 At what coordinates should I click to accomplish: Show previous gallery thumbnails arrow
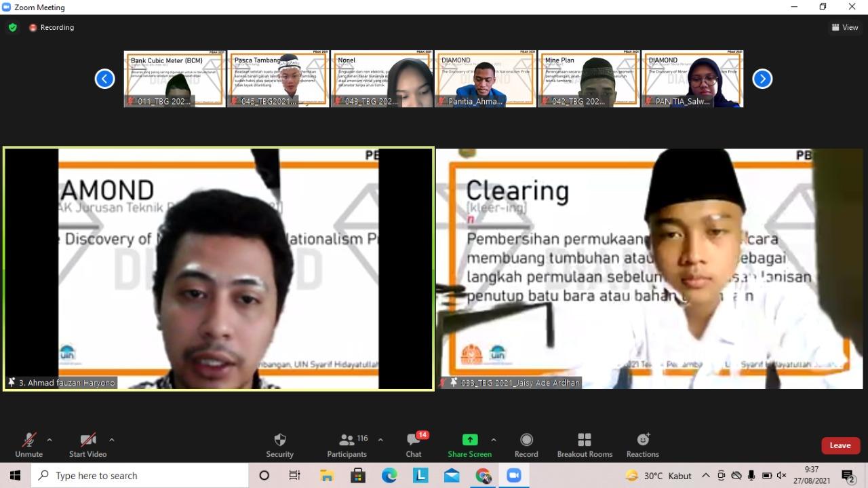pos(104,79)
